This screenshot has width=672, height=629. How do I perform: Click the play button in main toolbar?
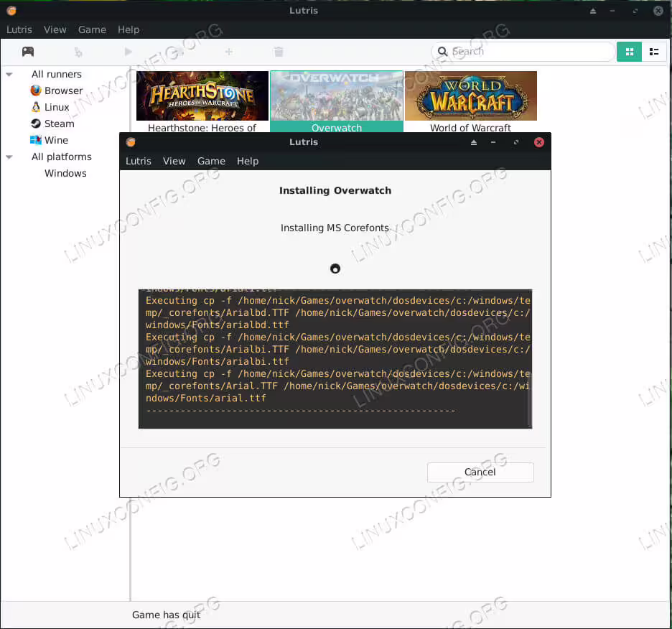pos(128,52)
